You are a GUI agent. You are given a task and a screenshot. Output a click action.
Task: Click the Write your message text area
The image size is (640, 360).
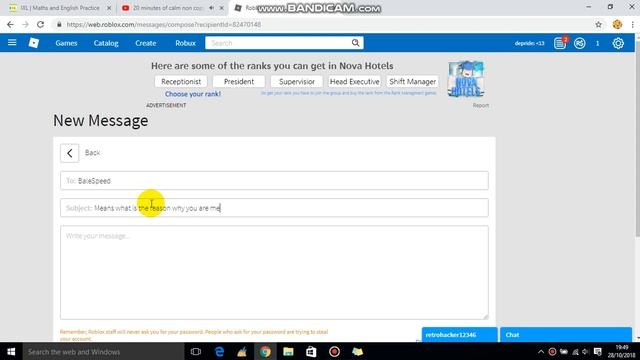(x=274, y=272)
